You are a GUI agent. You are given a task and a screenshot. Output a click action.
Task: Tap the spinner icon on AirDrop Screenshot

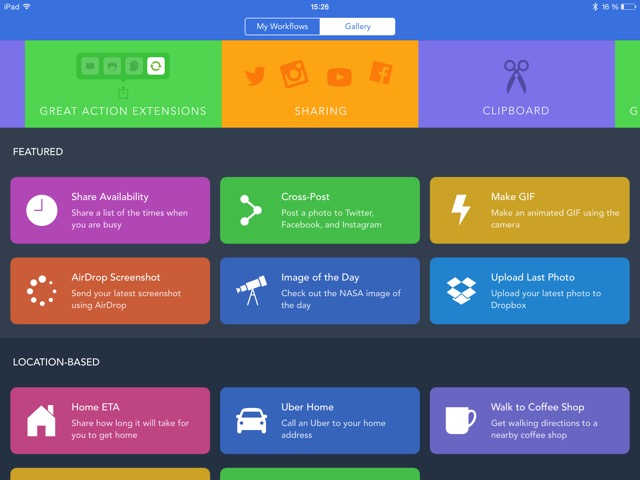tap(41, 291)
